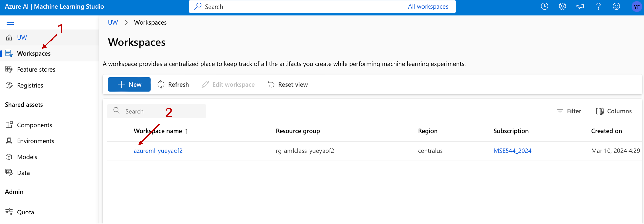Viewport: 644px width, 224px height.
Task: Click the Environments icon
Action: 9,141
